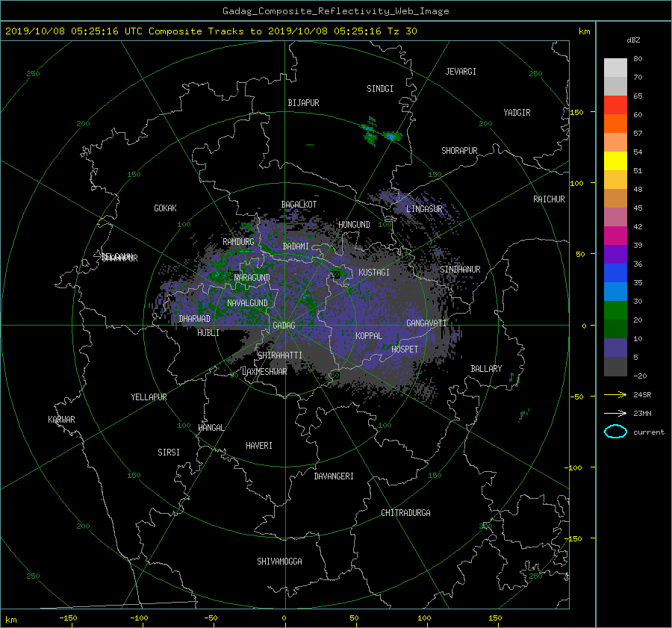
Task: Click the green 20 dBZ color swatch
Action: pos(615,311)
